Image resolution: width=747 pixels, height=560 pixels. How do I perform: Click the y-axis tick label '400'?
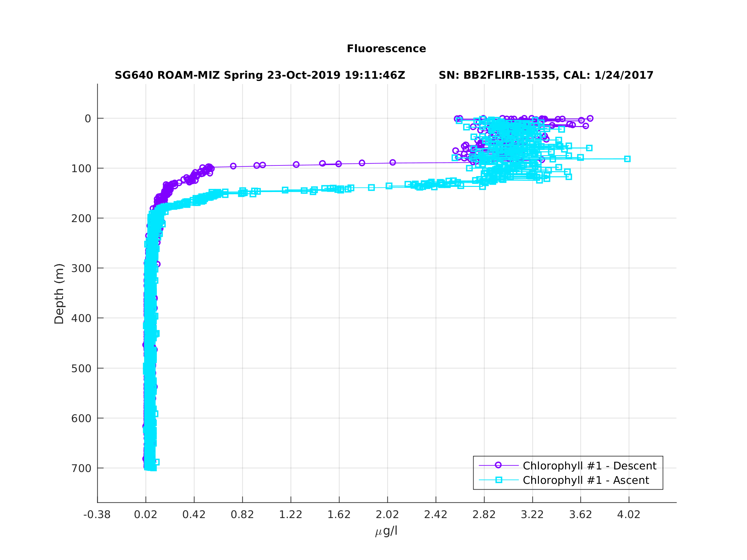pyautogui.click(x=81, y=318)
